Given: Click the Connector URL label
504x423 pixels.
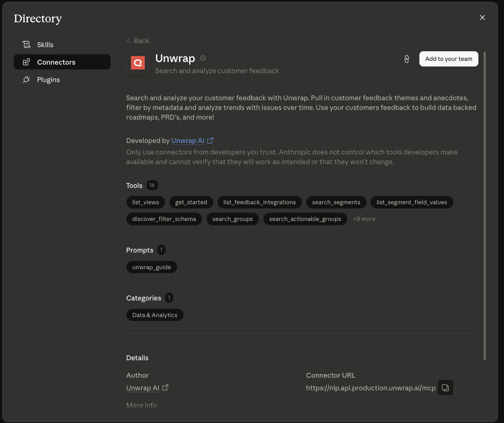Looking at the screenshot, I should point(331,375).
